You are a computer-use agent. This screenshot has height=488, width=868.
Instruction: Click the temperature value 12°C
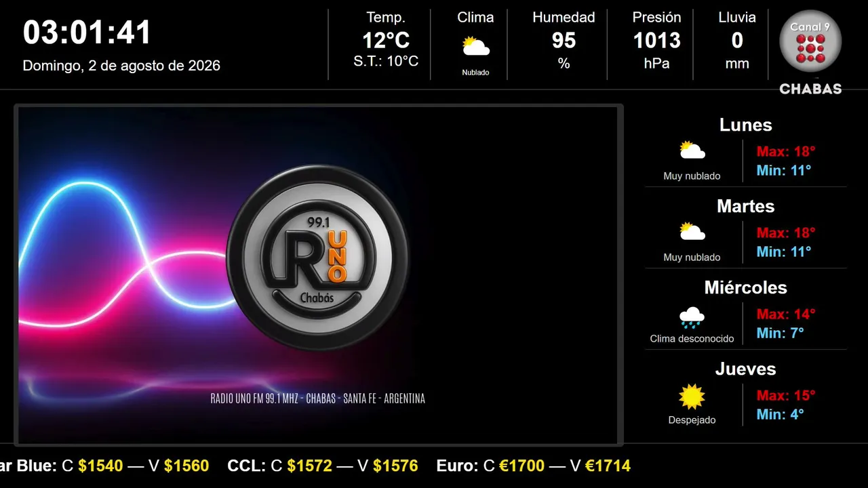point(386,41)
